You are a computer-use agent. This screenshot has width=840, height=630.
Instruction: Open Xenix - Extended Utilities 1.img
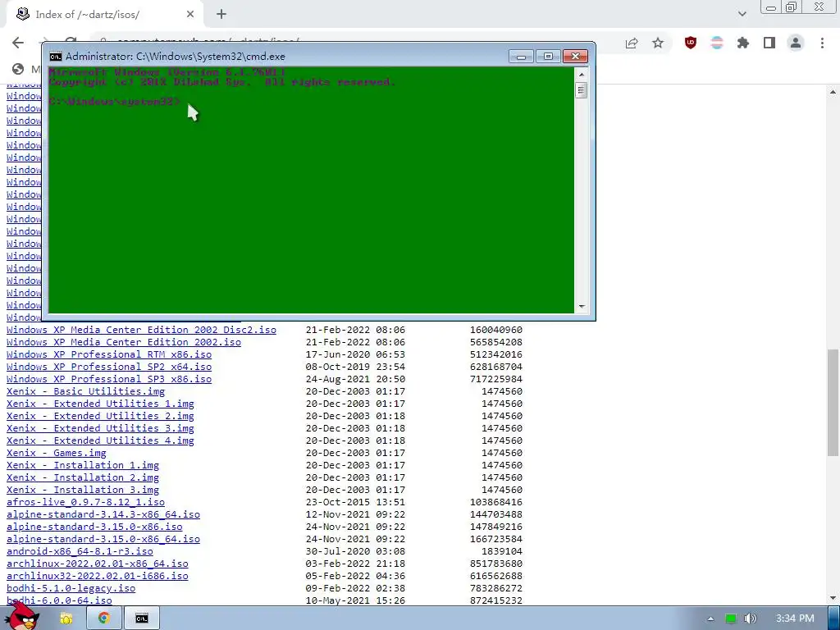tap(100, 404)
